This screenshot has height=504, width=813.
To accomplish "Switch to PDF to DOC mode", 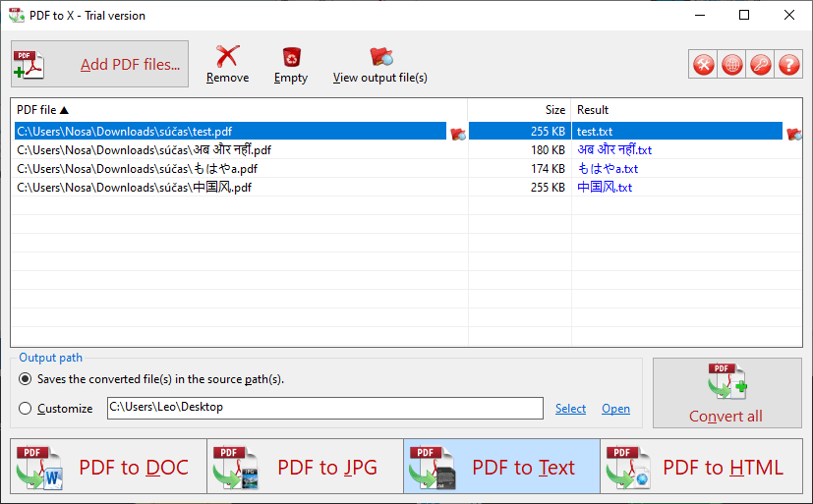I will 108,467.
